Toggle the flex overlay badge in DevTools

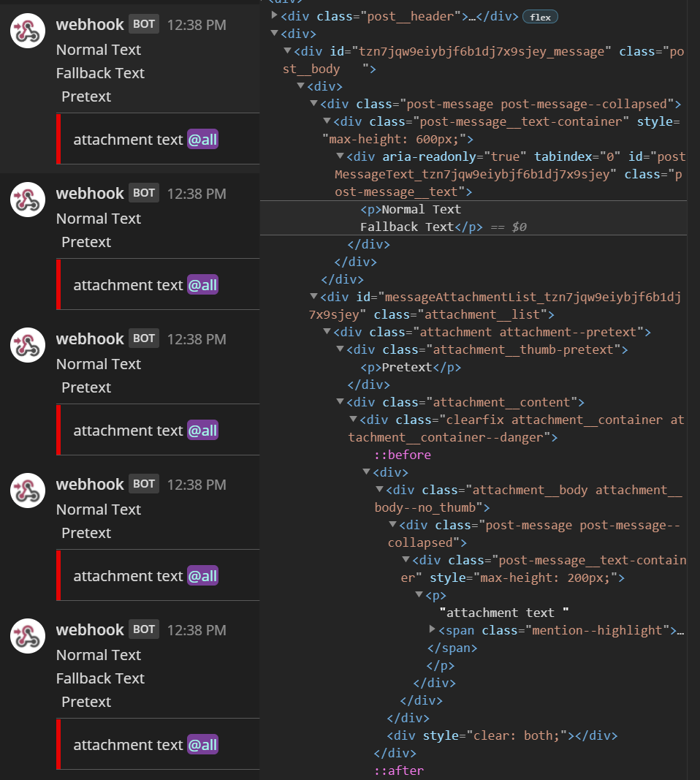tap(539, 16)
